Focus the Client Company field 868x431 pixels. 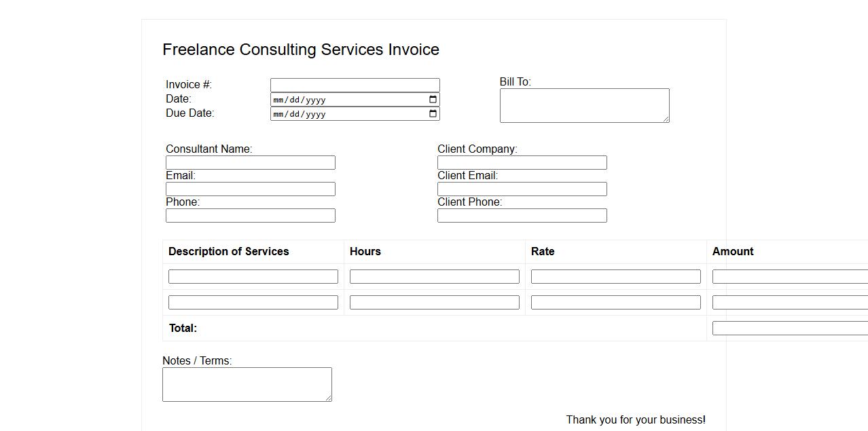point(522,163)
